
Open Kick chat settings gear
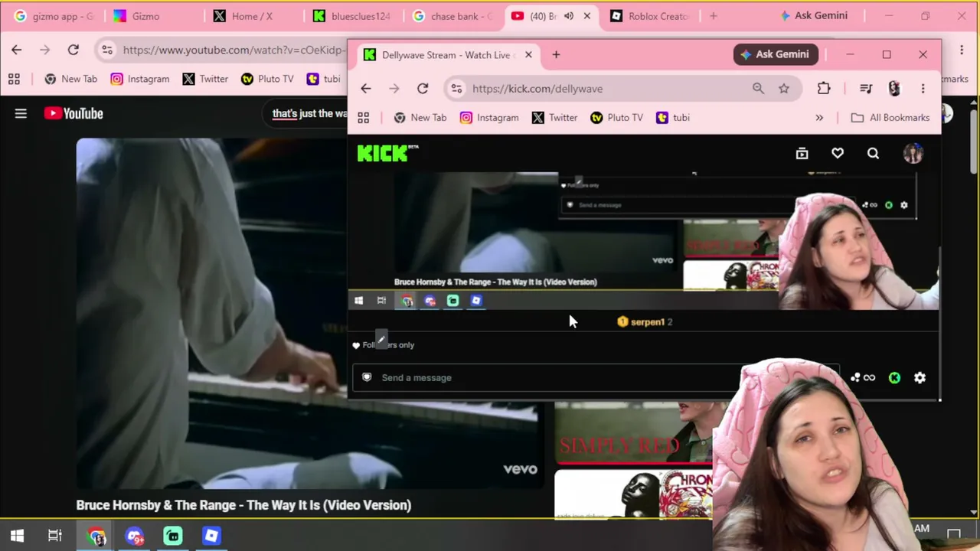point(920,377)
